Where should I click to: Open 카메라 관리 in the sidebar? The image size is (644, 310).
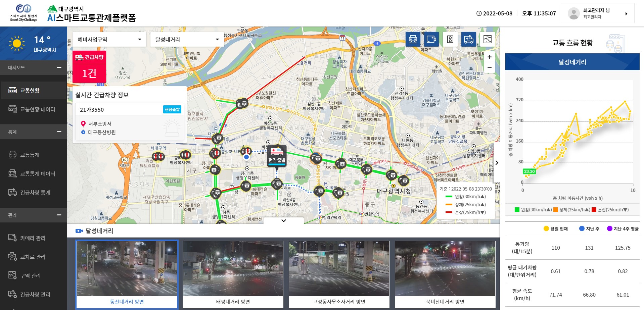click(33, 238)
